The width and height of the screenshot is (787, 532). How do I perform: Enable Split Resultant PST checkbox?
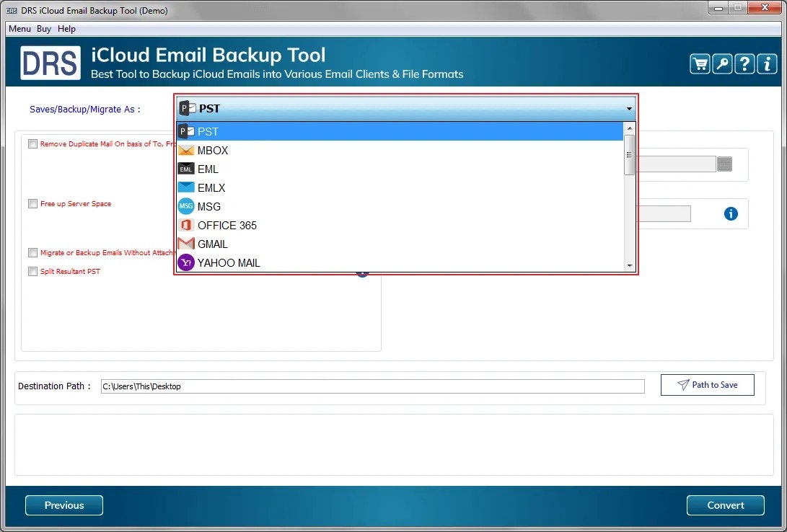pos(32,271)
